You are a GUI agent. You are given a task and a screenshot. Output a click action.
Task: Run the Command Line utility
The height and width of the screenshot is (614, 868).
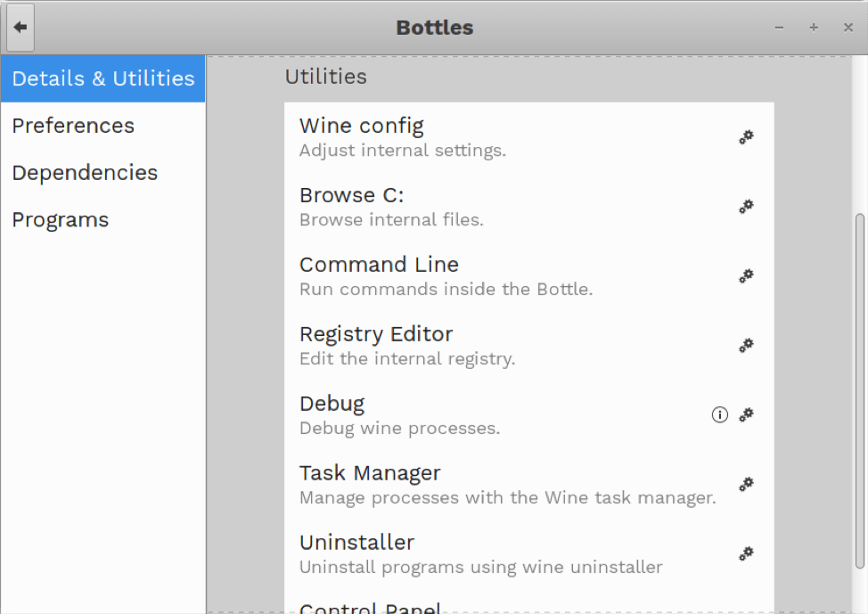coord(379,264)
